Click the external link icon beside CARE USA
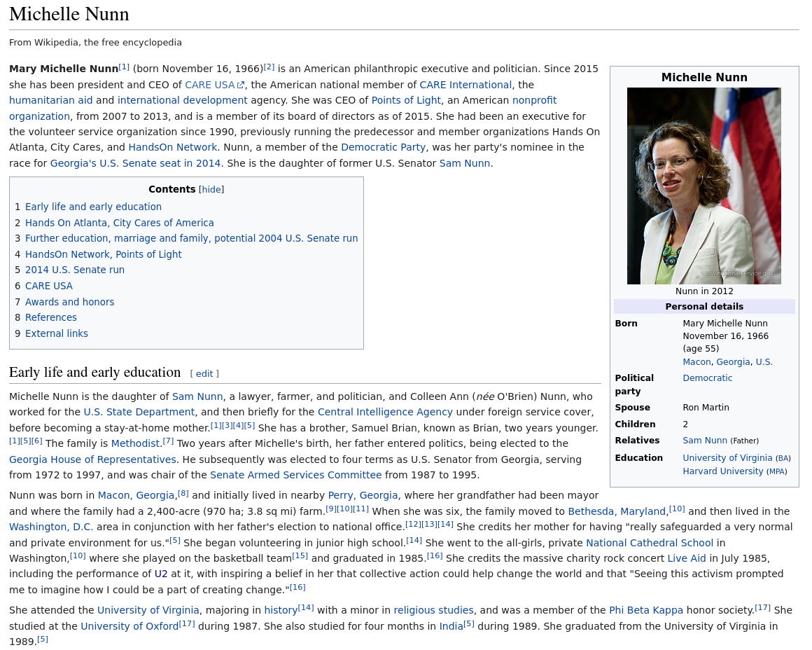Image resolution: width=812 pixels, height=650 pixels. coord(241,85)
